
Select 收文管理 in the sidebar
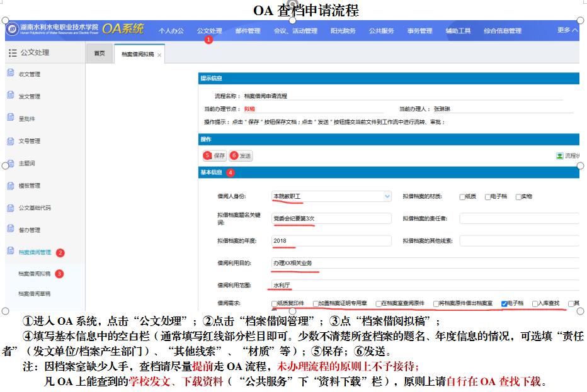click(x=30, y=74)
